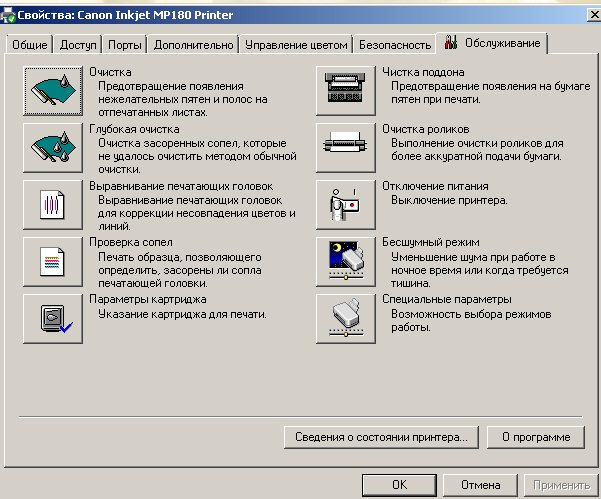The width and height of the screenshot is (601, 499).
Task: Confirm with the OK button
Action: [399, 485]
